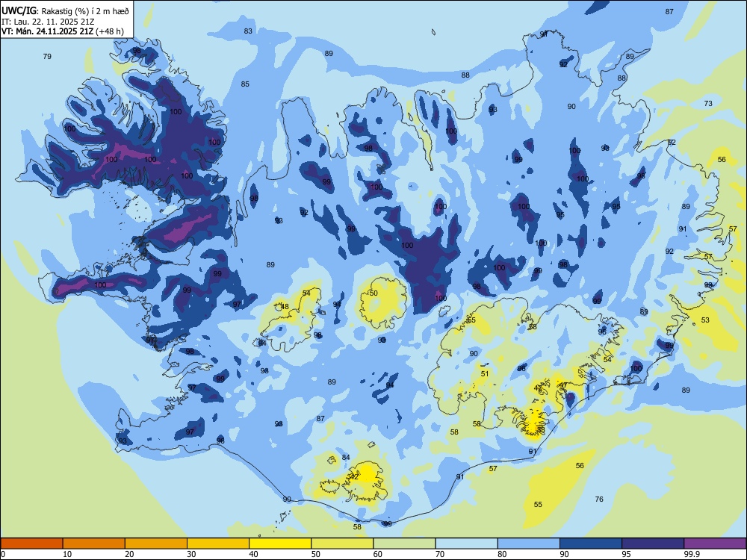Select the 'IT: Lau. 22. 11. 2025 21Z' line

(x=48, y=22)
